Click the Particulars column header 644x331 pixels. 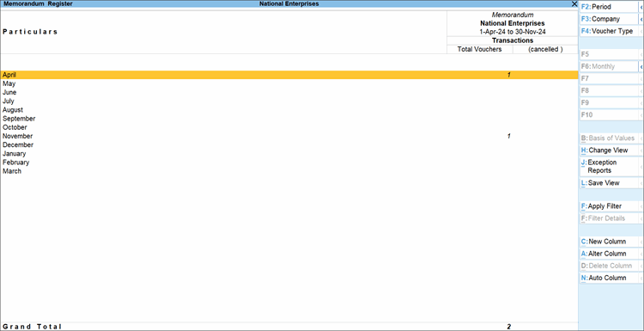click(30, 32)
